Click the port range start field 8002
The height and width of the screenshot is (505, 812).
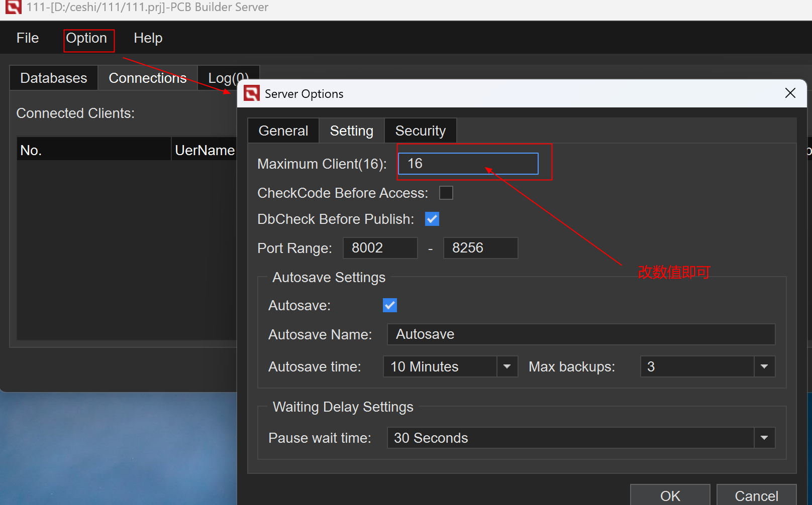coord(380,248)
